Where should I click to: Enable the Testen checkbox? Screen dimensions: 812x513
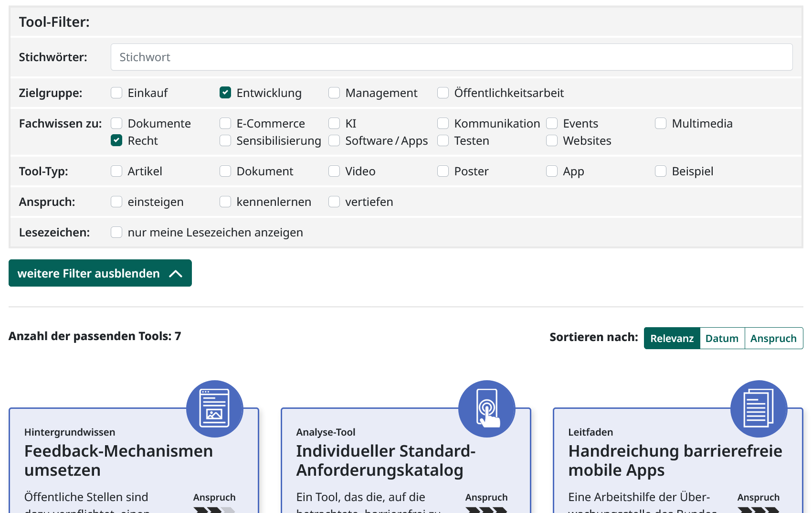tap(443, 140)
